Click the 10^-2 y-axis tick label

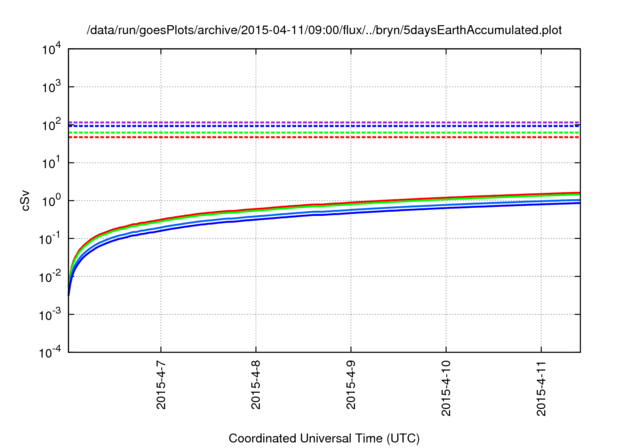pos(51,276)
